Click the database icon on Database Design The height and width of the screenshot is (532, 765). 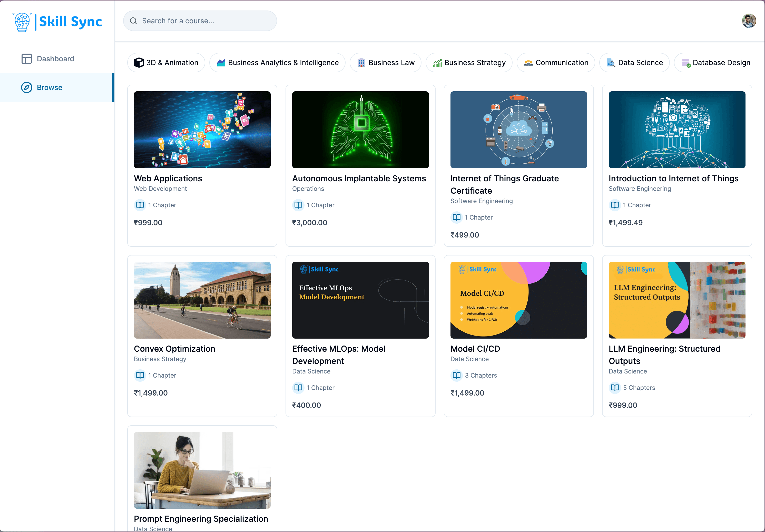[x=687, y=63]
